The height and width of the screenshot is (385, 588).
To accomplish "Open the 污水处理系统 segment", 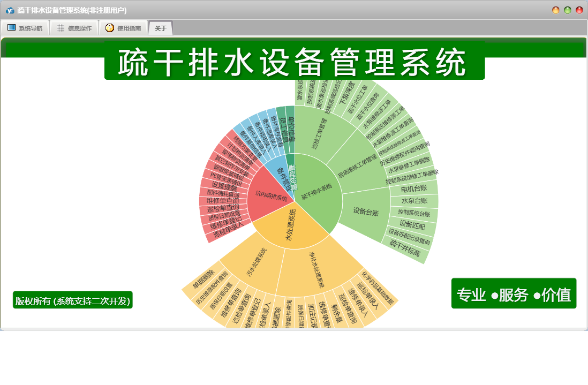I will pos(257,262).
